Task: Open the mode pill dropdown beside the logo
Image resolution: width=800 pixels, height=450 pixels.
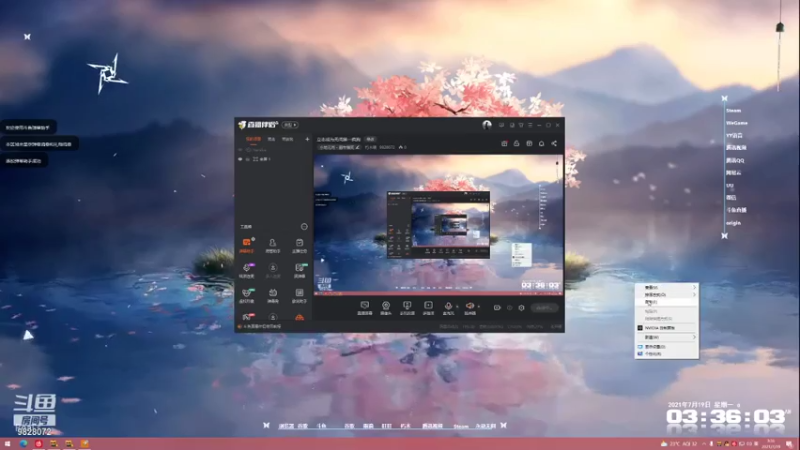Action: [x=290, y=125]
